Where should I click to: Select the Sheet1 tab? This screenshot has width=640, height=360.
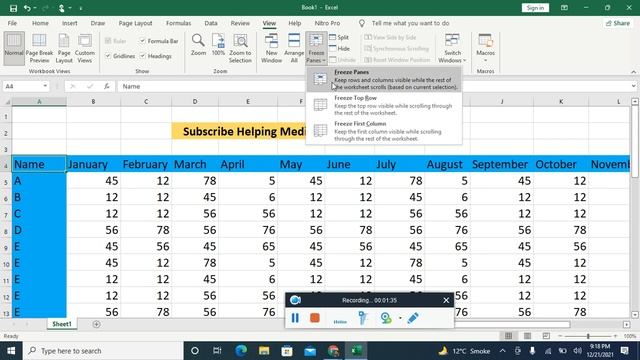coord(62,324)
